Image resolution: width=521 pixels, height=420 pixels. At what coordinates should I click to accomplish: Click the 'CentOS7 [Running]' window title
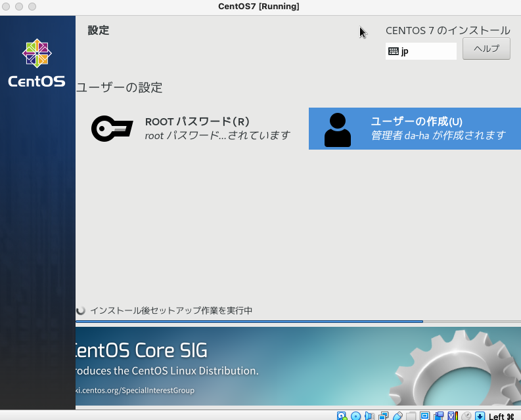(258, 7)
